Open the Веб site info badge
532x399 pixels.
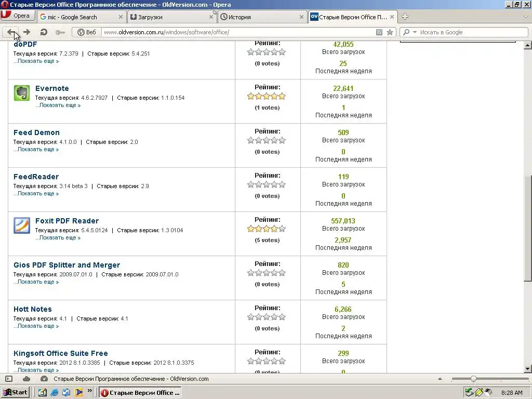tap(87, 32)
